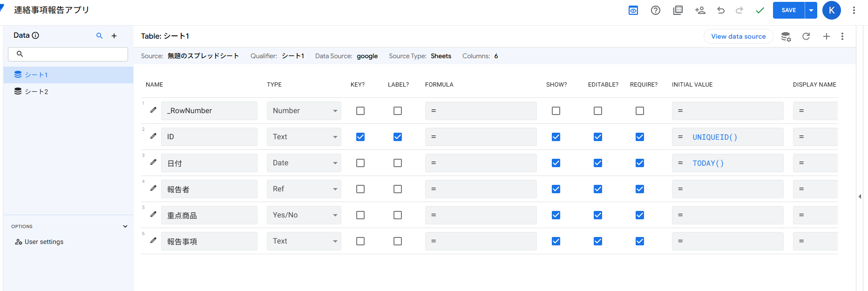
Task: Open table more options three dots
Action: (842, 36)
